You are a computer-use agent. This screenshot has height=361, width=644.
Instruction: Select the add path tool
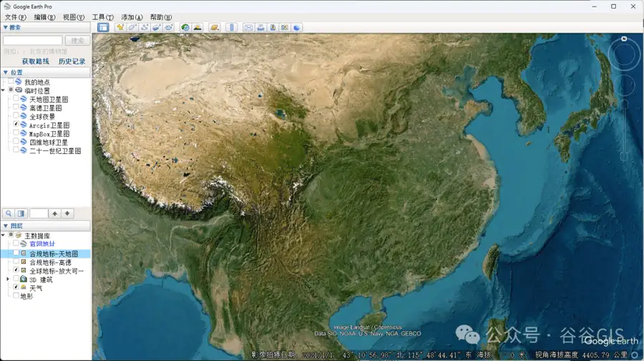144,27
